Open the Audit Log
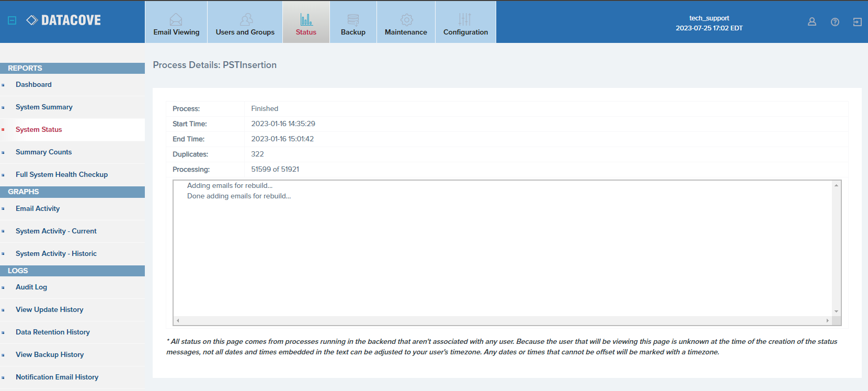Image resolution: width=868 pixels, height=391 pixels. click(31, 287)
